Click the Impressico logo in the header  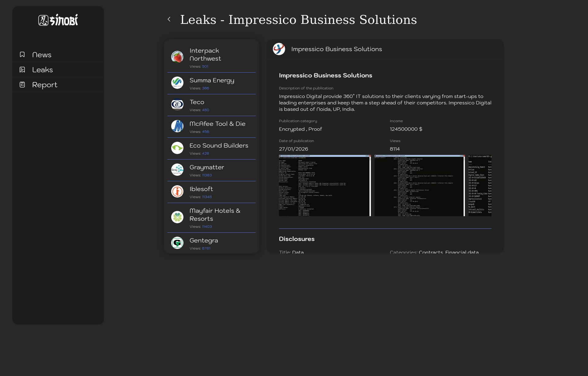click(x=279, y=49)
